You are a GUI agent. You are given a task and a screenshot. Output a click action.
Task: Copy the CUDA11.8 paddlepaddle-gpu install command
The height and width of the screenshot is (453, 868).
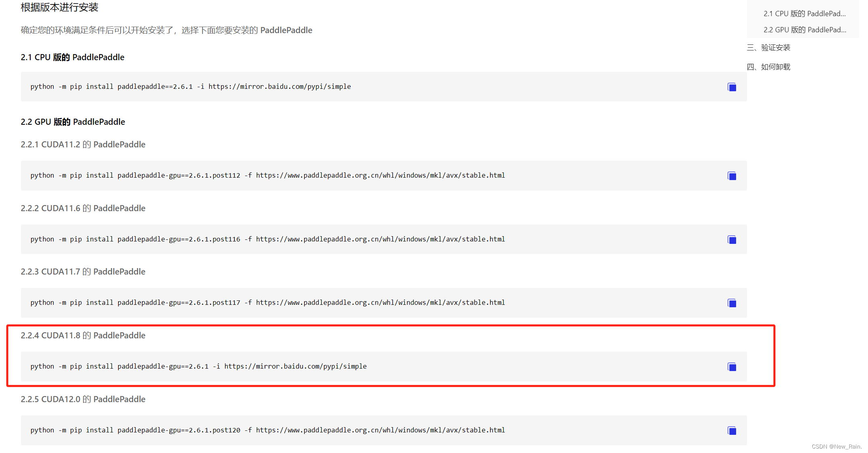click(x=732, y=367)
